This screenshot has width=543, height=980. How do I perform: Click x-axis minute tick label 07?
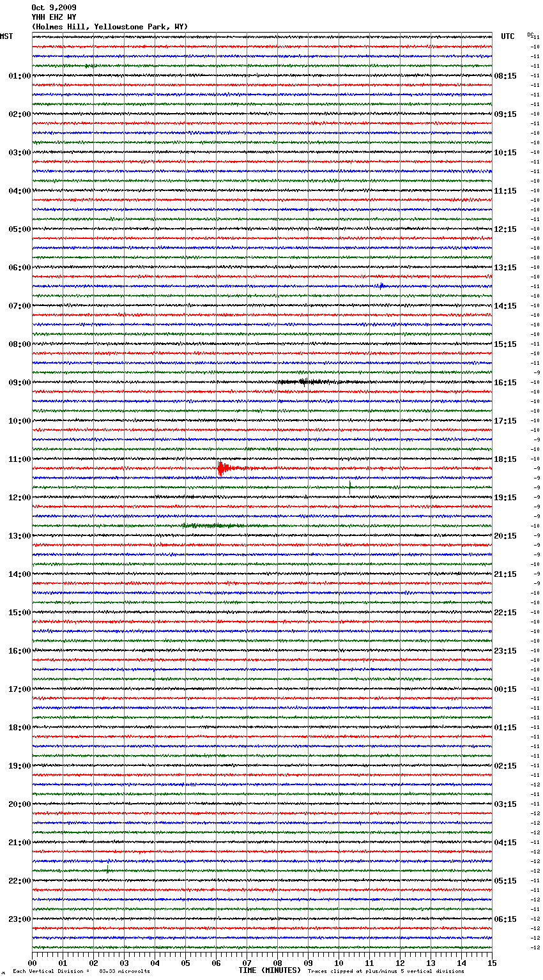tap(247, 963)
